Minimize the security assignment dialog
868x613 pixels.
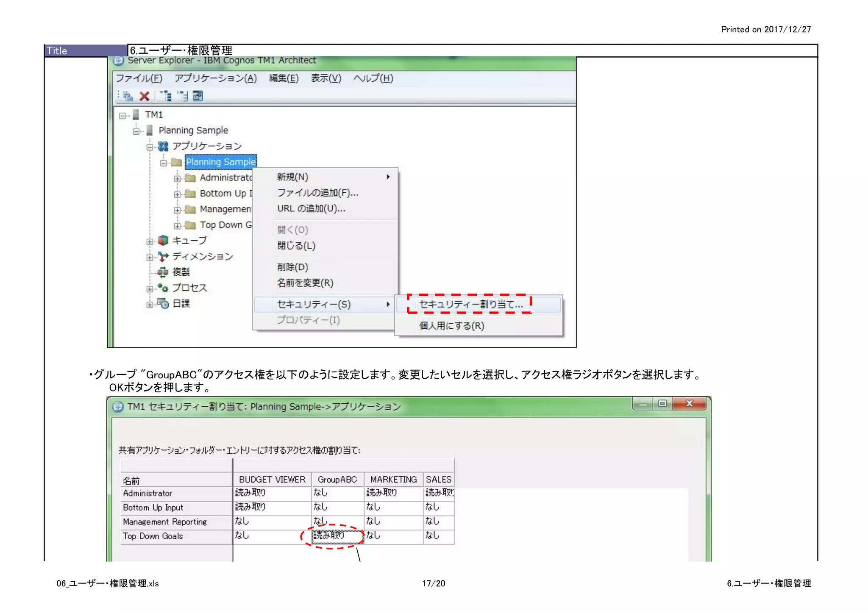point(643,403)
